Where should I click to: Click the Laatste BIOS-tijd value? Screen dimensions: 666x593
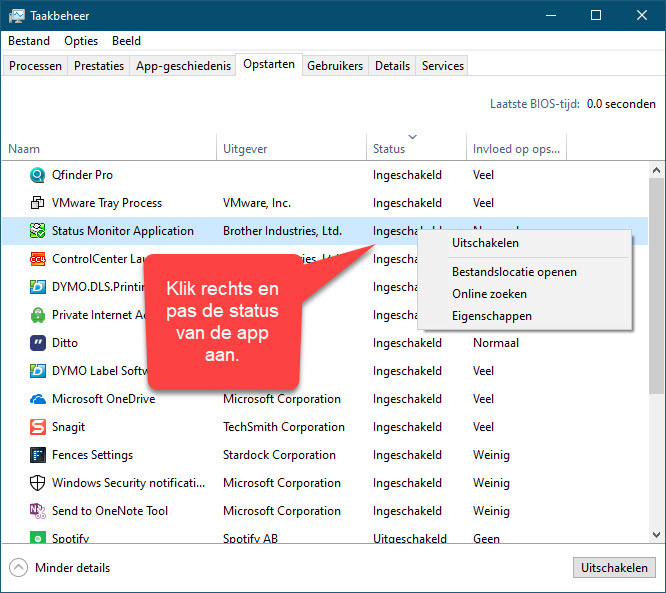coord(621,104)
